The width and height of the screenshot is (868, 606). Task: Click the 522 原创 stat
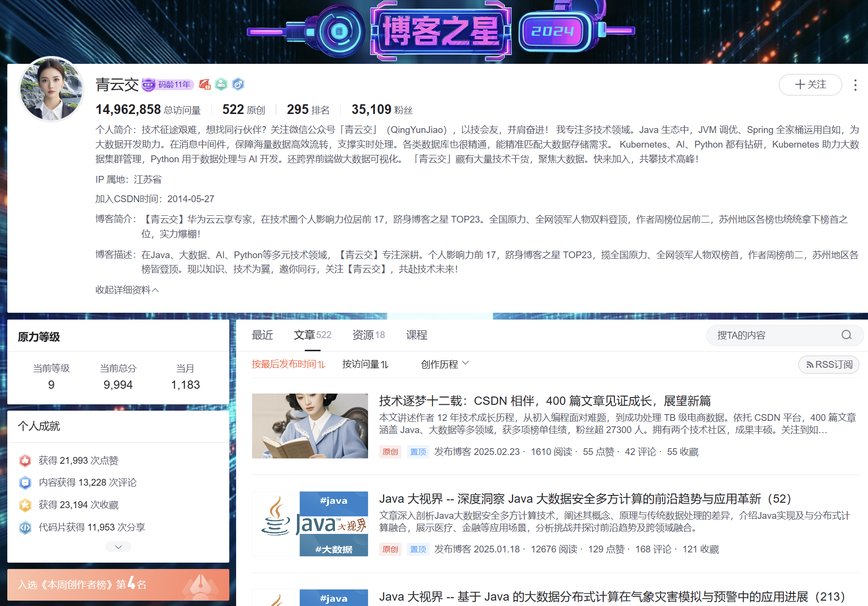click(244, 110)
